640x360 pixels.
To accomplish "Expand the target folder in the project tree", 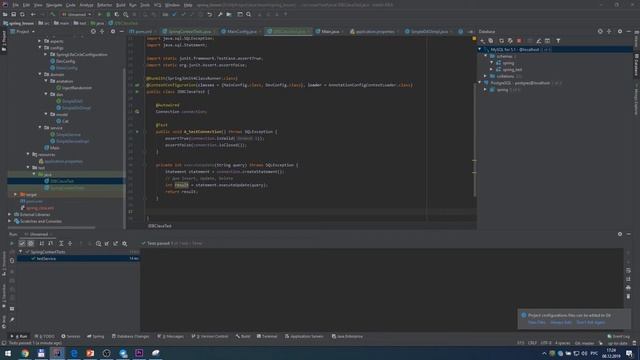I will coord(16,195).
